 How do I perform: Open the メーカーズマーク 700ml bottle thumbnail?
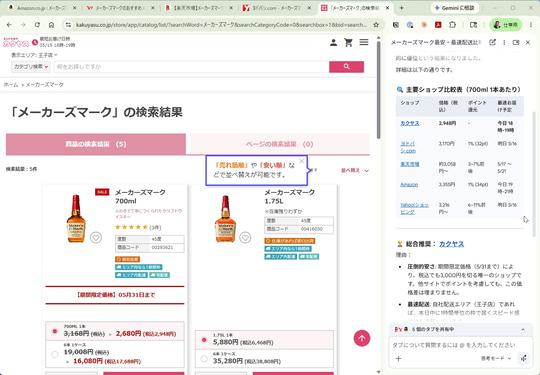(76, 219)
